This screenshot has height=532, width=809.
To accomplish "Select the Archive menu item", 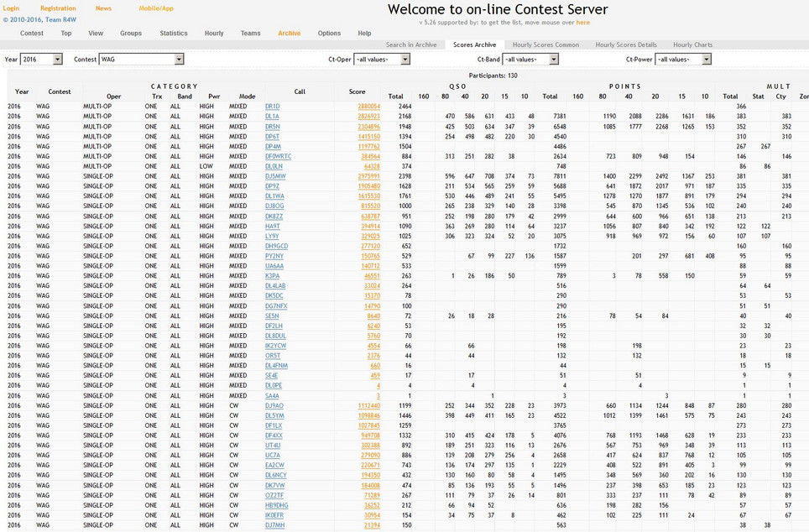I will click(289, 33).
